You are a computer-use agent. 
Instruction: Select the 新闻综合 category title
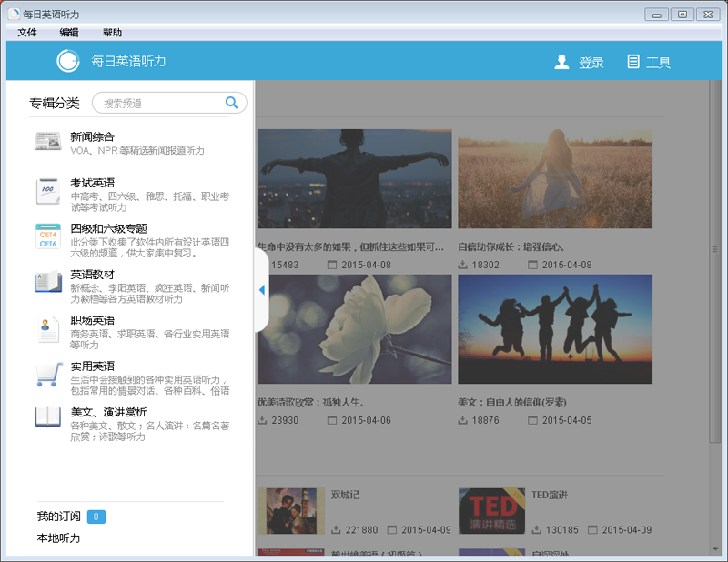[93, 137]
